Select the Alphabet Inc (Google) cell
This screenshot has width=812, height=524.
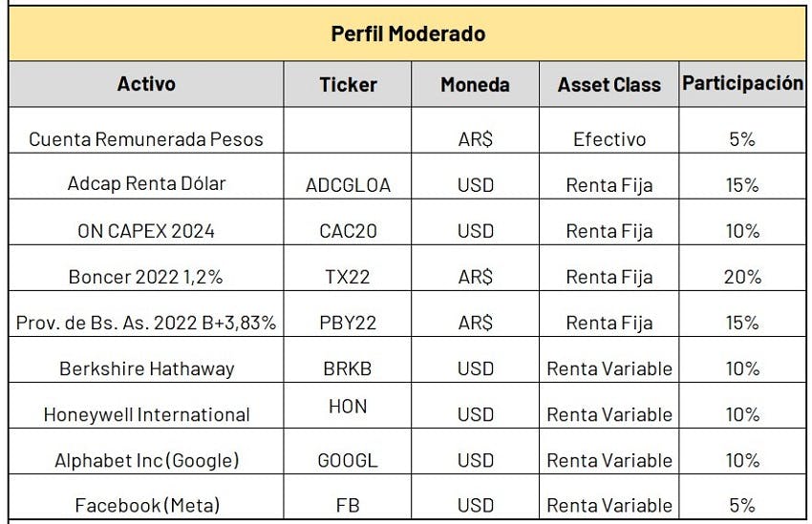146,451
